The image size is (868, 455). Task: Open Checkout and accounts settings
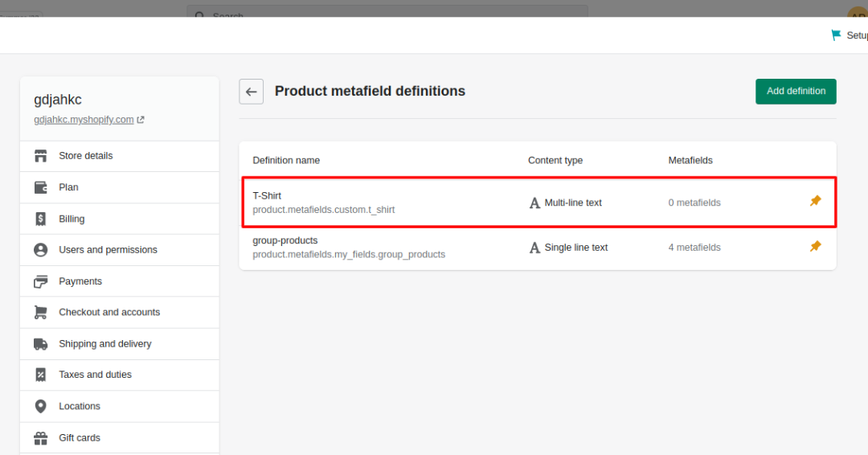tap(120, 312)
